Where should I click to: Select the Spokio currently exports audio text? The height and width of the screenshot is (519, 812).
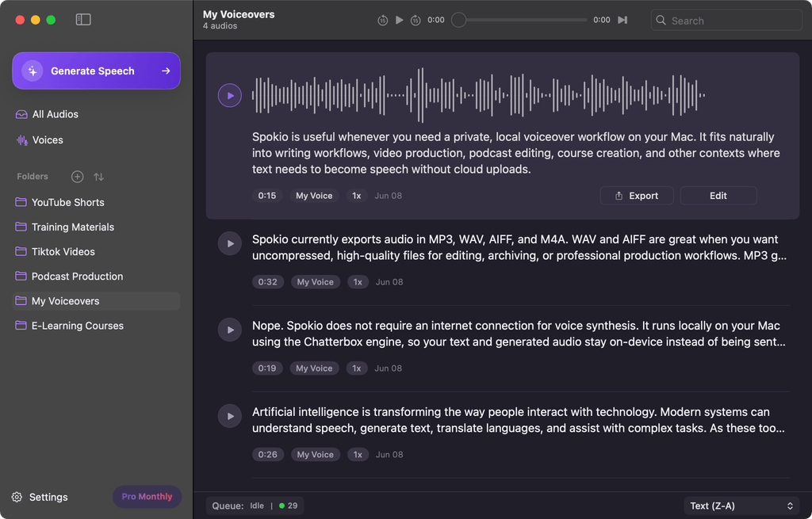(519, 247)
